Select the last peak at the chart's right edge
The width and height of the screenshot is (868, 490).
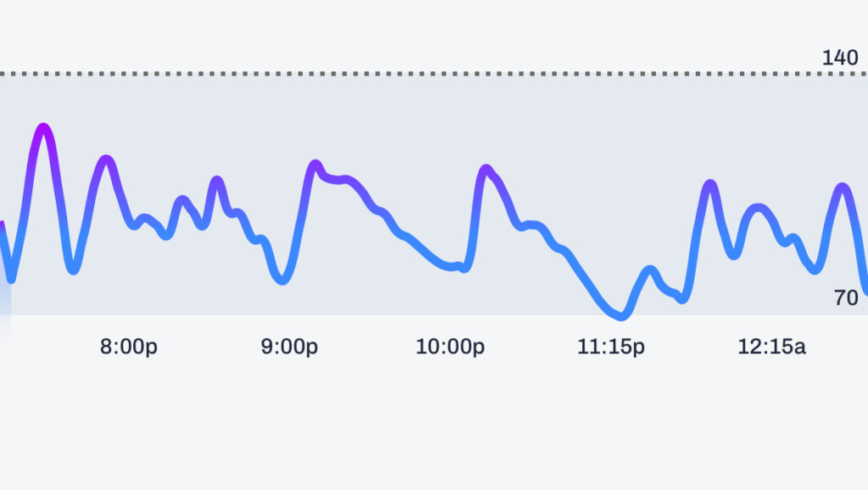tap(842, 187)
